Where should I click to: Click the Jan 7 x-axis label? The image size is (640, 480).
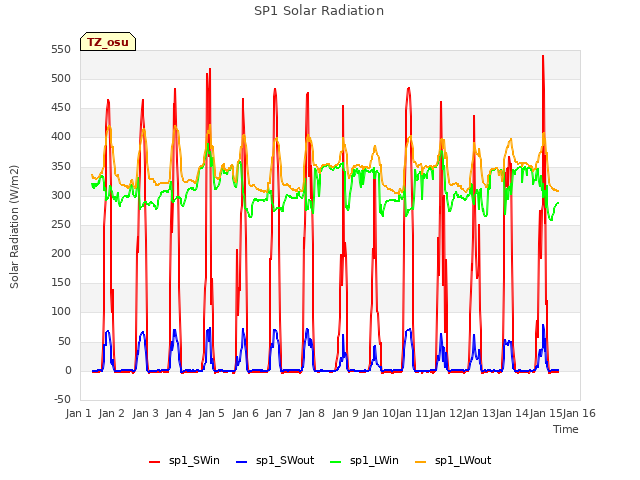pyautogui.click(x=278, y=413)
